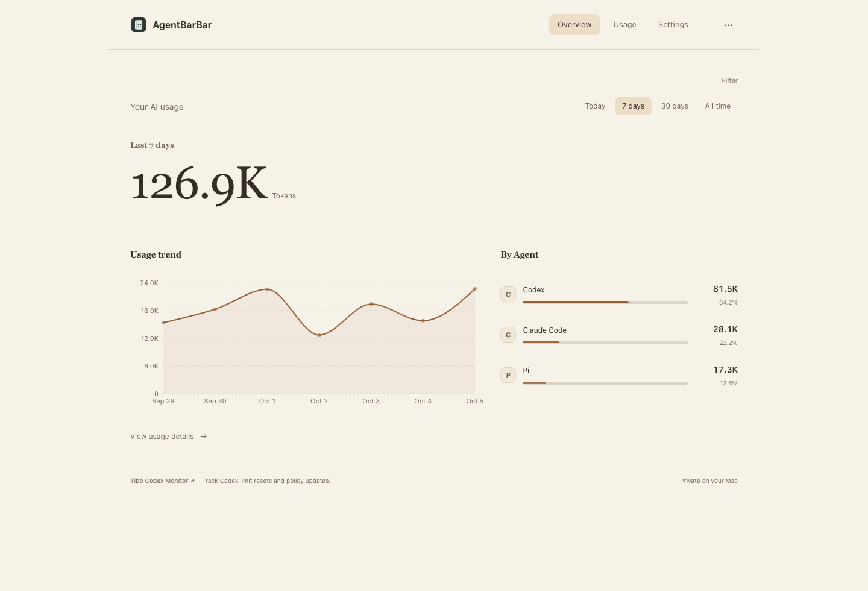Click the Codex agent badge icon

click(508, 294)
